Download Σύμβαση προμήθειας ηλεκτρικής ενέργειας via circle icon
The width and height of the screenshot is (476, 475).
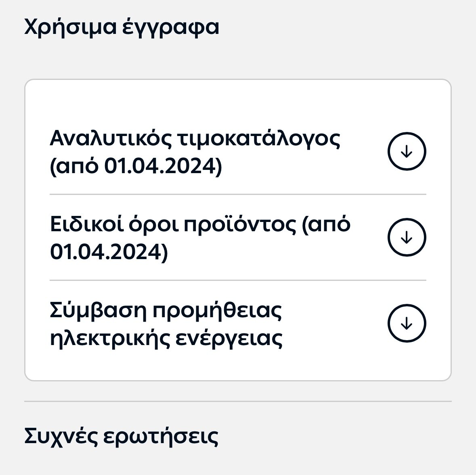(407, 323)
